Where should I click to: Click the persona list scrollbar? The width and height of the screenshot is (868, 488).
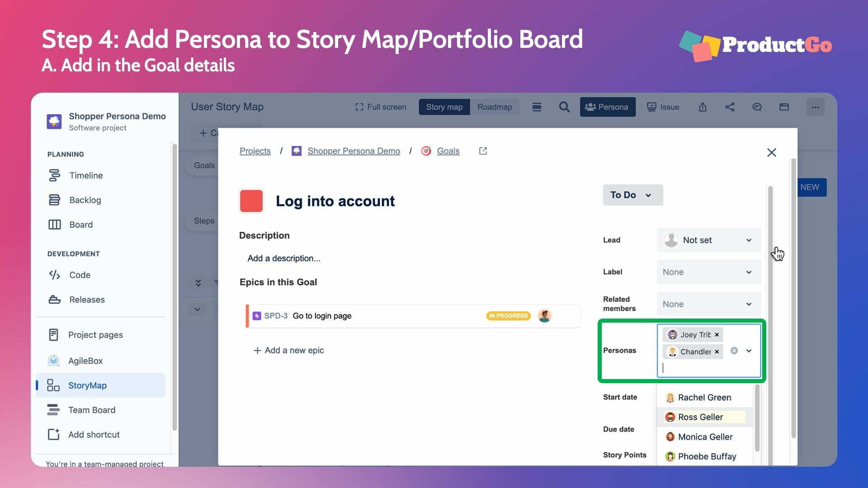click(757, 418)
